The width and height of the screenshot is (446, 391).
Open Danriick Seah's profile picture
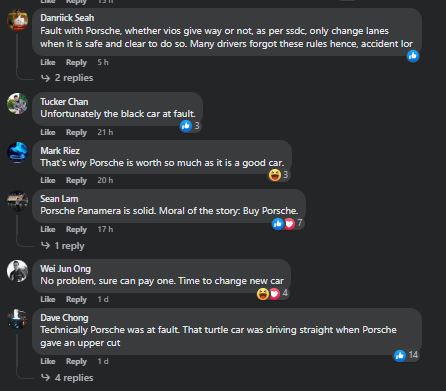pos(17,20)
